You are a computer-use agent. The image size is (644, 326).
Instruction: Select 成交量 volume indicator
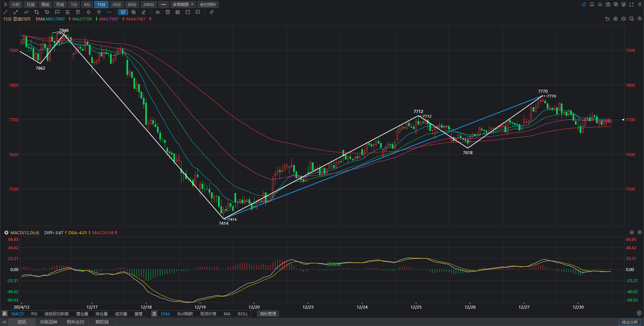[121, 314]
